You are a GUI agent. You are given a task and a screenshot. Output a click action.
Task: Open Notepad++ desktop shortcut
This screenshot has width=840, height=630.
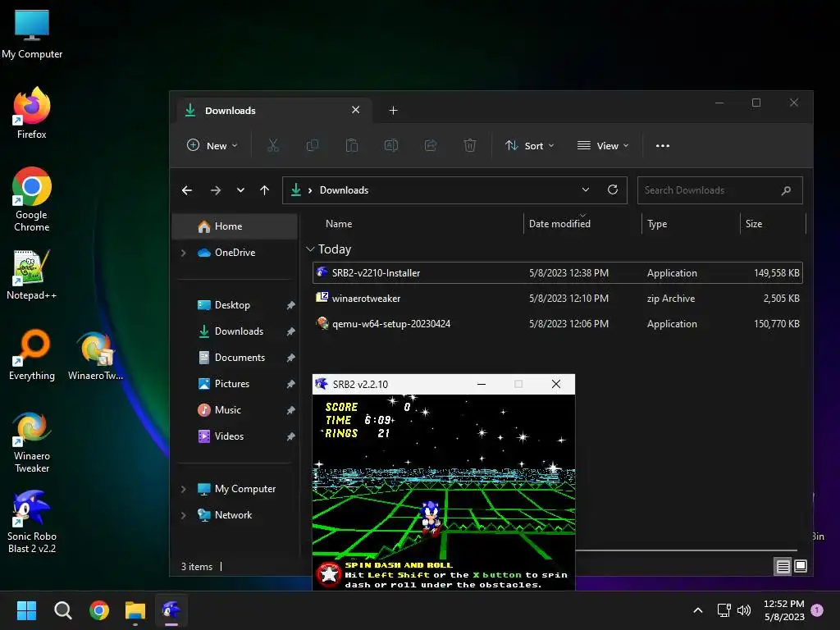(x=32, y=274)
